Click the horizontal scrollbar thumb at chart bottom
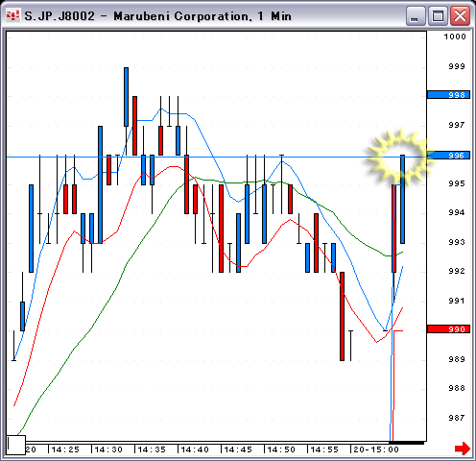Image resolution: width=476 pixels, height=461 pixels. pos(406,443)
